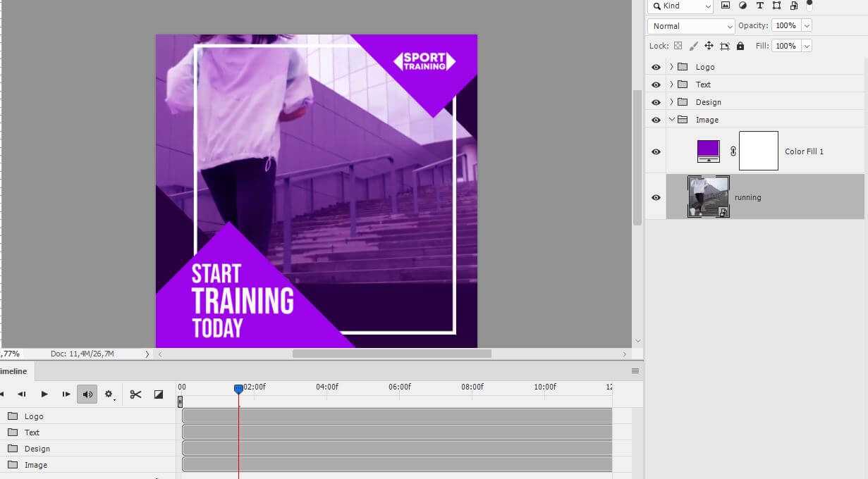Toggle visibility of Color Fill 1 layer
868x479 pixels.
point(656,151)
